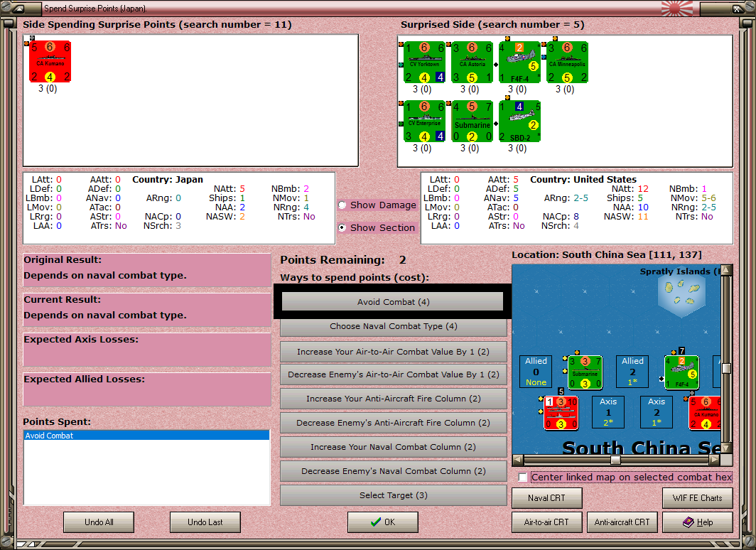This screenshot has height=550, width=756.
Task: Click the map horizontal scrollbar thumb
Action: pyautogui.click(x=615, y=460)
